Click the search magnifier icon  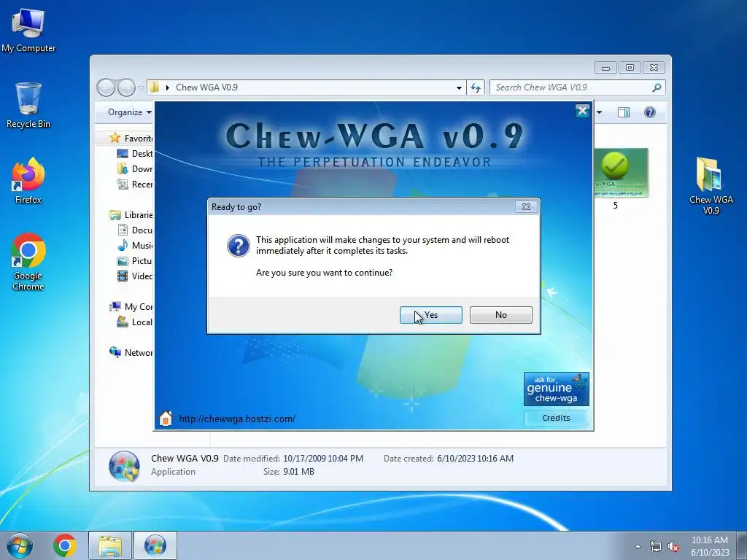[x=657, y=87]
